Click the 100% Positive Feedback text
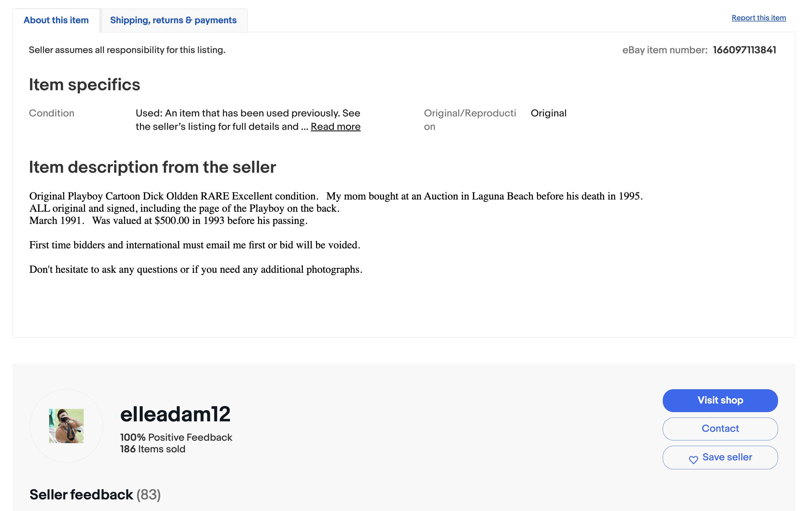The height and width of the screenshot is (511, 812). coord(176,437)
